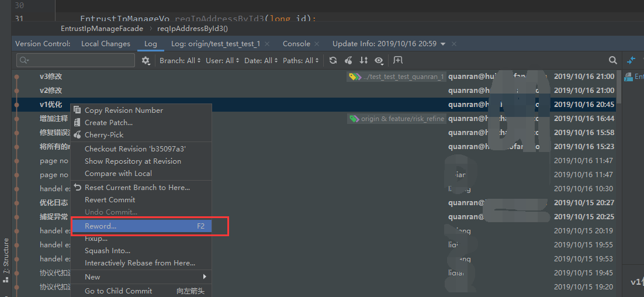Open the Branch: All filter
The width and height of the screenshot is (644, 297).
point(180,60)
